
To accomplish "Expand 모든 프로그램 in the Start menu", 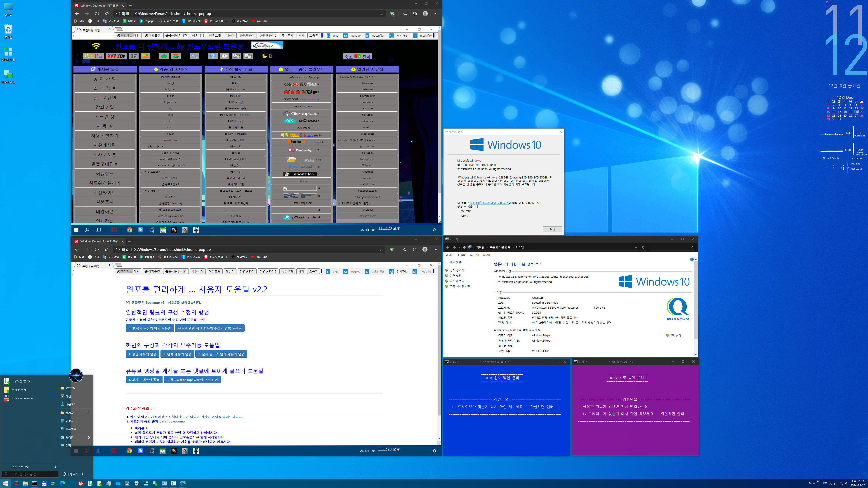I will [34, 467].
